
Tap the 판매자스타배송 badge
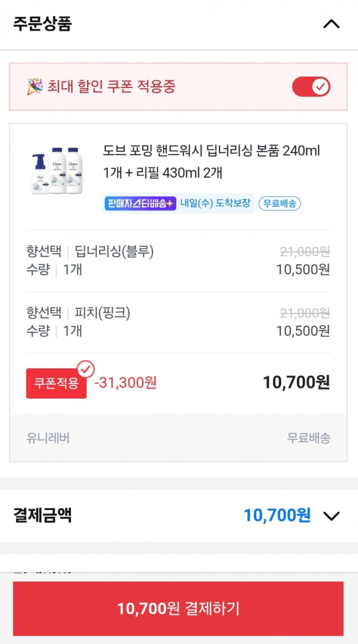coord(140,203)
